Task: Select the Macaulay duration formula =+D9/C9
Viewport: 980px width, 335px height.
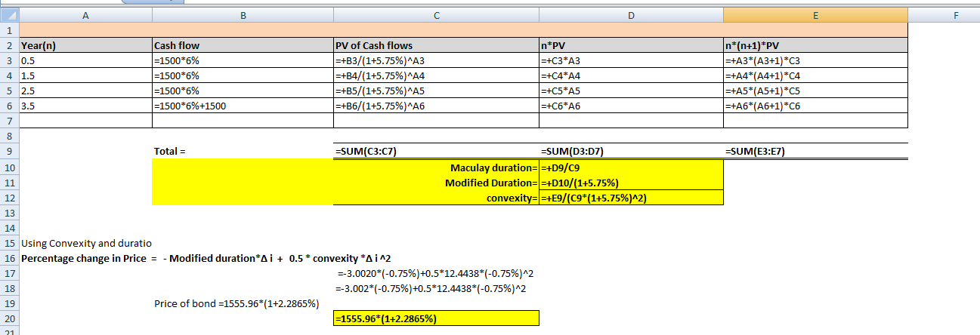Action: 631,167
